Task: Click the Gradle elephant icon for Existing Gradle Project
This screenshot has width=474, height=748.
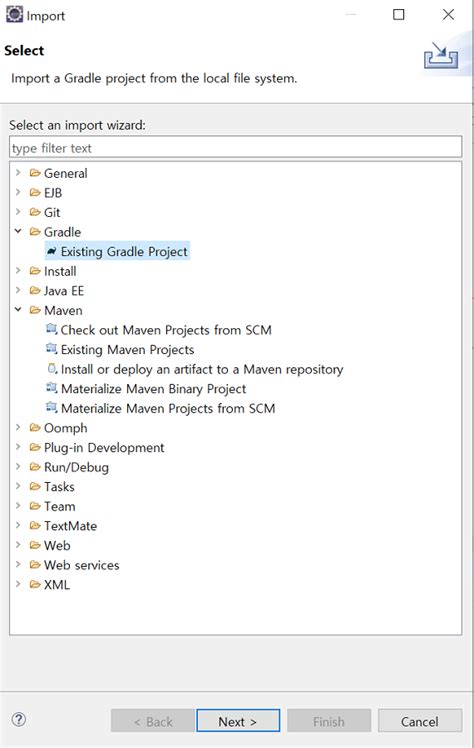Action: 52,251
